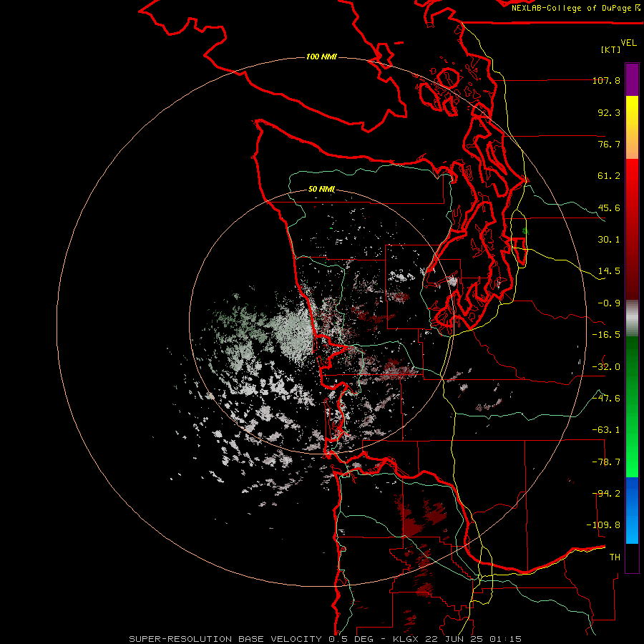Click the [KT] units label
644x644 pixels.
tap(611, 49)
